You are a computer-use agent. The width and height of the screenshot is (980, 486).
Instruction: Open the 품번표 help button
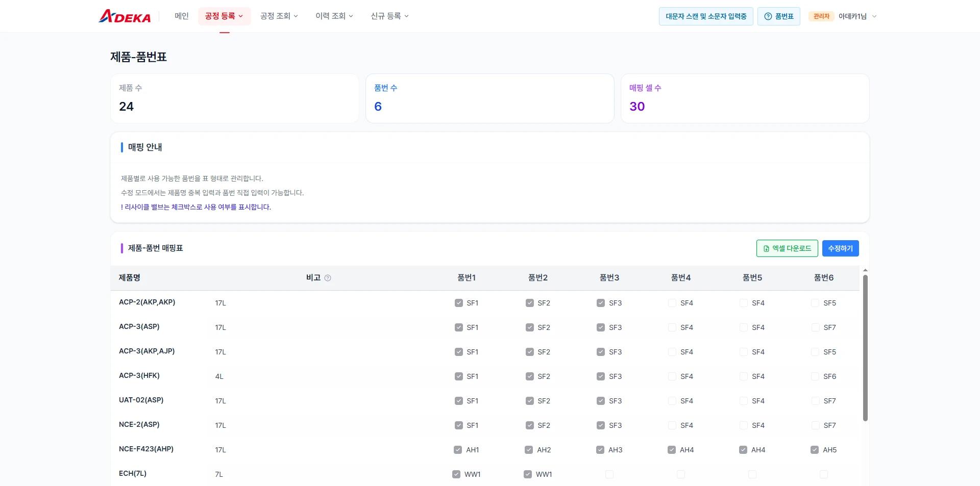[779, 16]
